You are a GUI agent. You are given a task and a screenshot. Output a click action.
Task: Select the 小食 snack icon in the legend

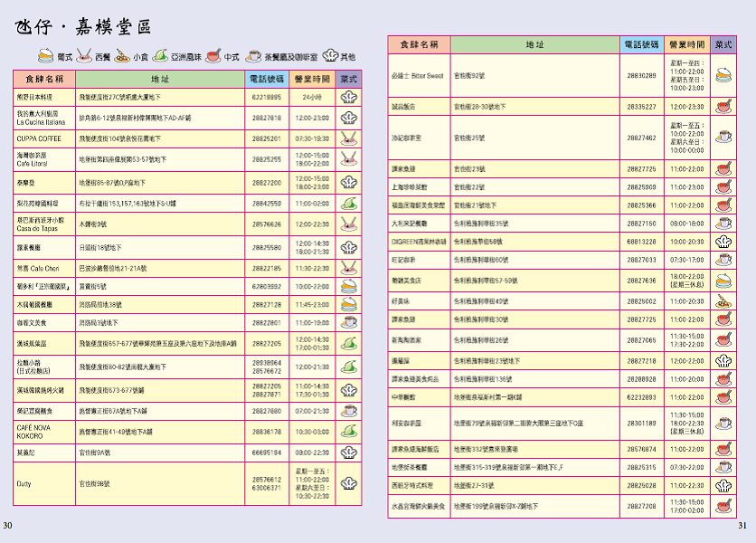tap(122, 56)
